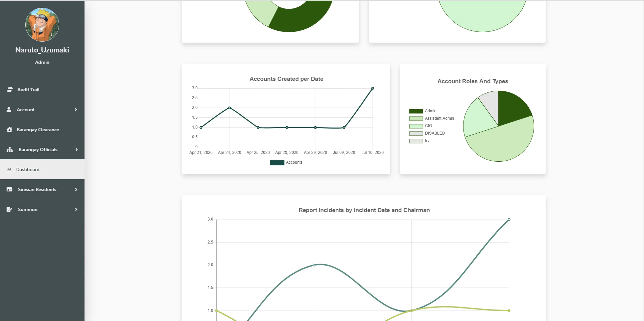Click the Jul 10, 2020 data point
This screenshot has width=644, height=321.
coord(373,88)
